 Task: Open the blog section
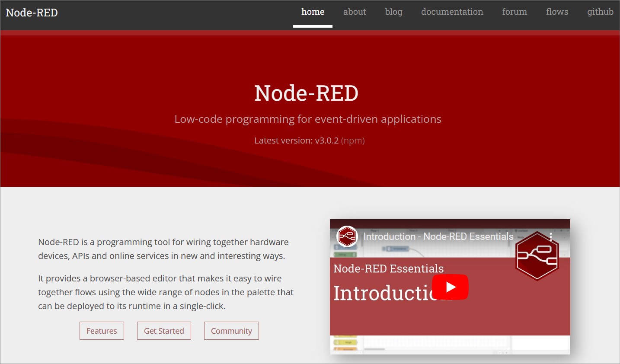[393, 12]
